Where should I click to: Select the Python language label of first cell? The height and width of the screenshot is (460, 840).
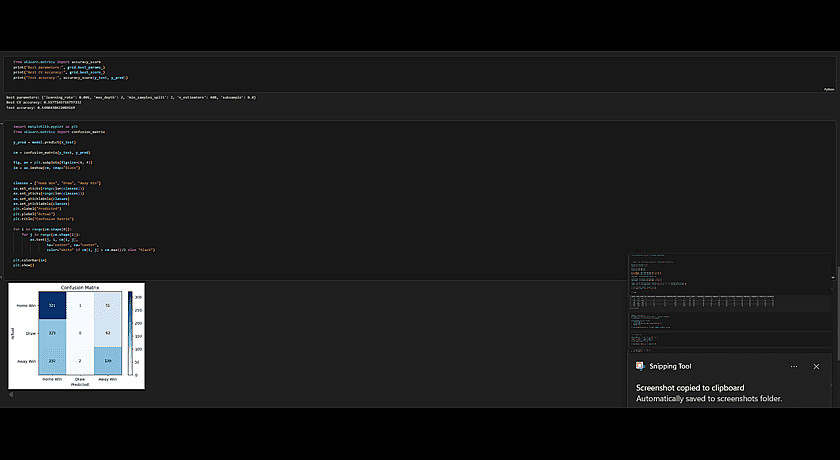pos(829,89)
